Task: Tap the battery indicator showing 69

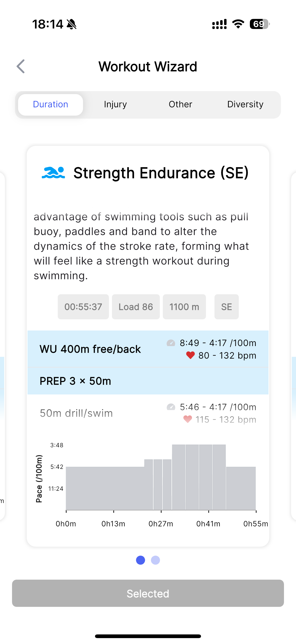Action: (x=259, y=24)
